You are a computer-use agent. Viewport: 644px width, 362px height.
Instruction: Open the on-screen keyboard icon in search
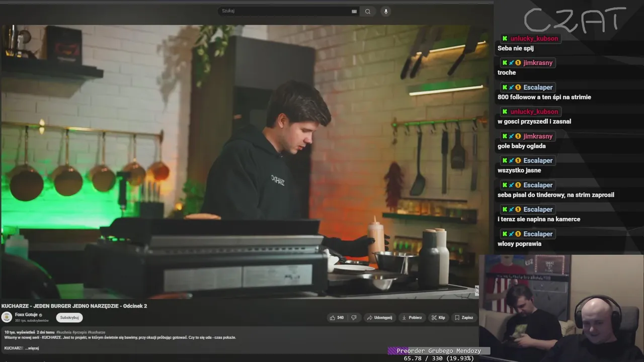click(354, 12)
